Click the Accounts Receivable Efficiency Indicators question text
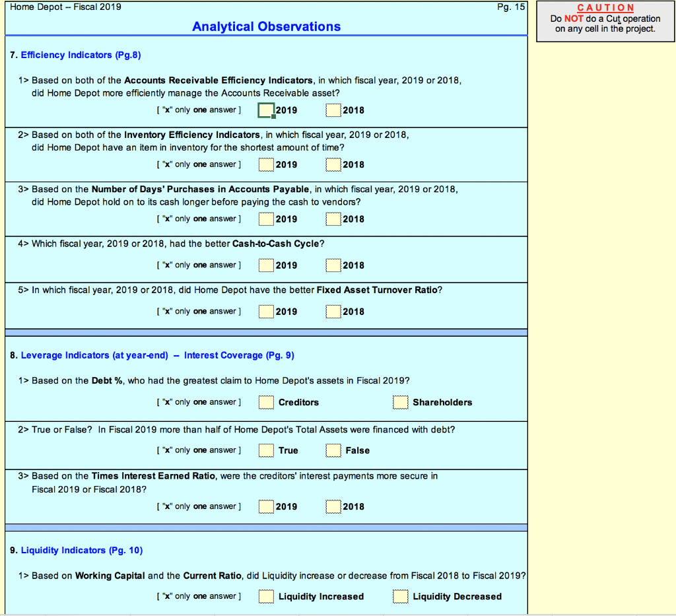Image resolution: width=676 pixels, height=616 pixels. click(240, 86)
